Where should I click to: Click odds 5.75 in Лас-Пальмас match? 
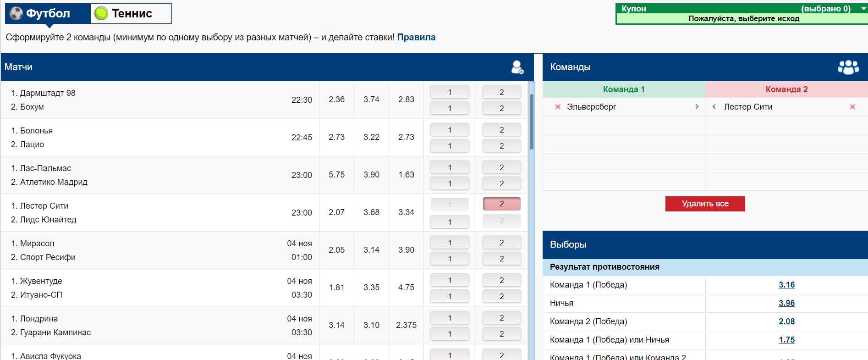pyautogui.click(x=336, y=175)
